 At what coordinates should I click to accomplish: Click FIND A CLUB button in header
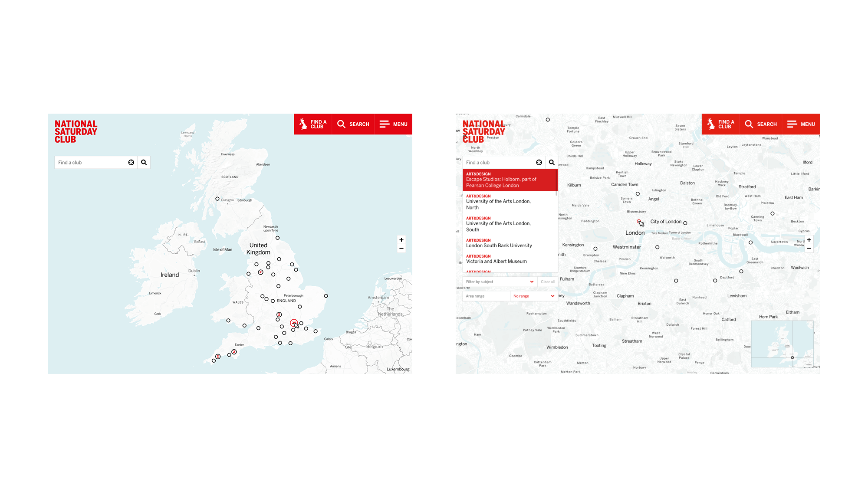point(314,124)
